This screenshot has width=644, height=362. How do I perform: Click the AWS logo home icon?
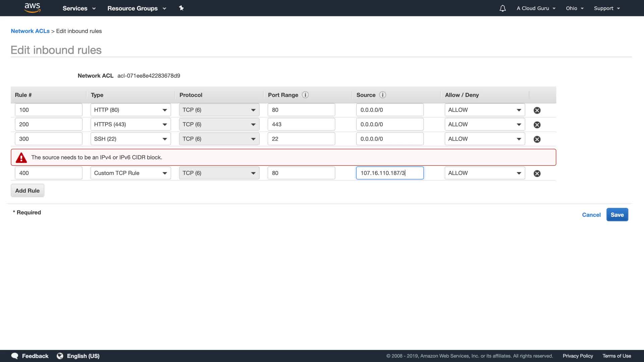[x=32, y=8]
